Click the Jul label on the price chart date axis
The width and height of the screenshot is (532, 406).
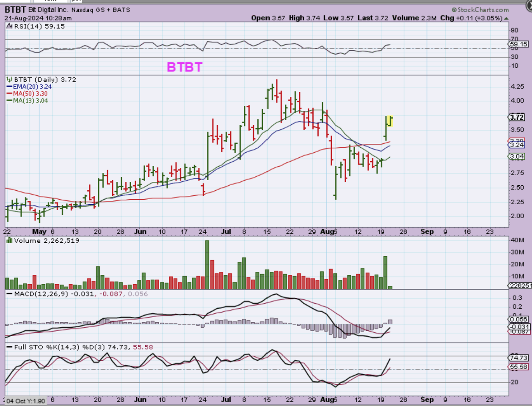tap(226, 232)
